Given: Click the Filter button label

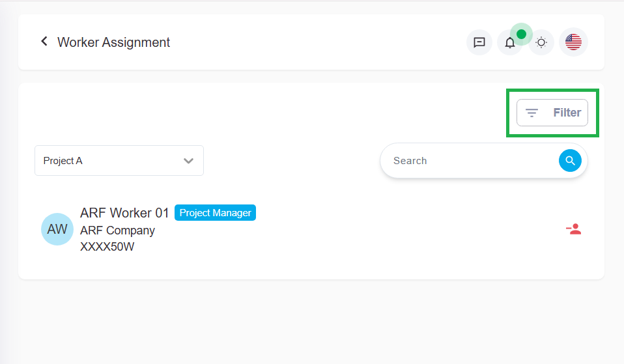Looking at the screenshot, I should [567, 113].
